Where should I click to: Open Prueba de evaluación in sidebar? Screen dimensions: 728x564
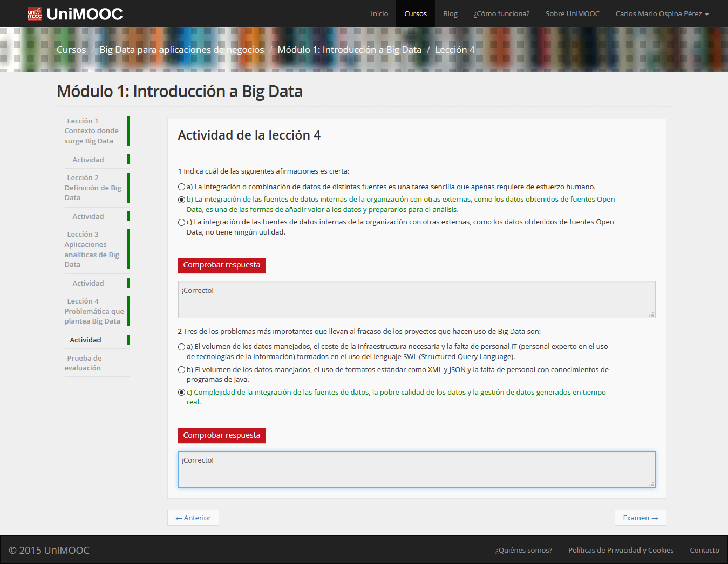83,363
